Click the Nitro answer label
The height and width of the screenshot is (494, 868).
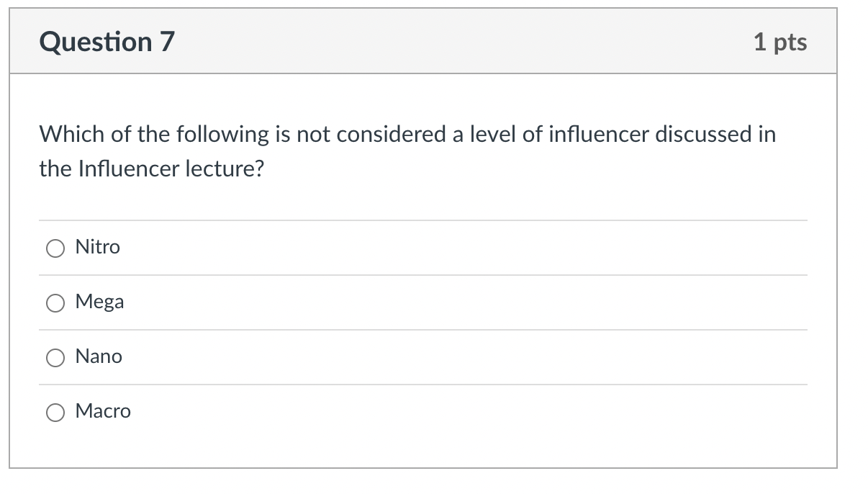[x=98, y=247]
